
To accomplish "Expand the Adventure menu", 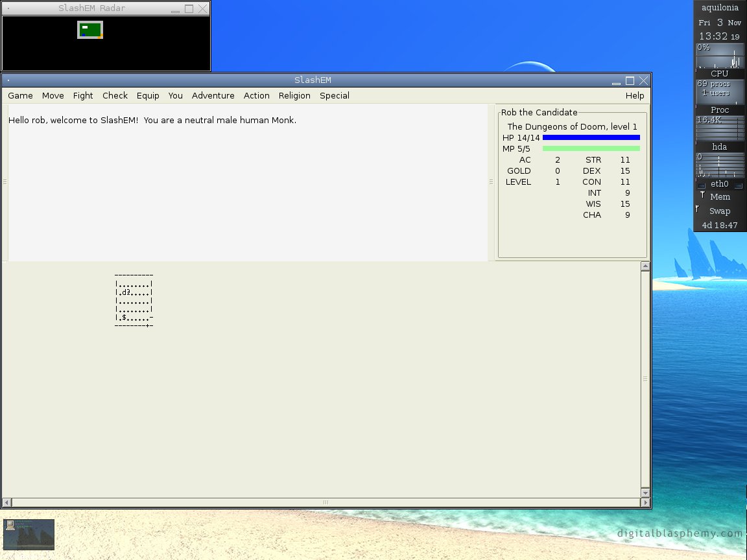I will click(213, 95).
